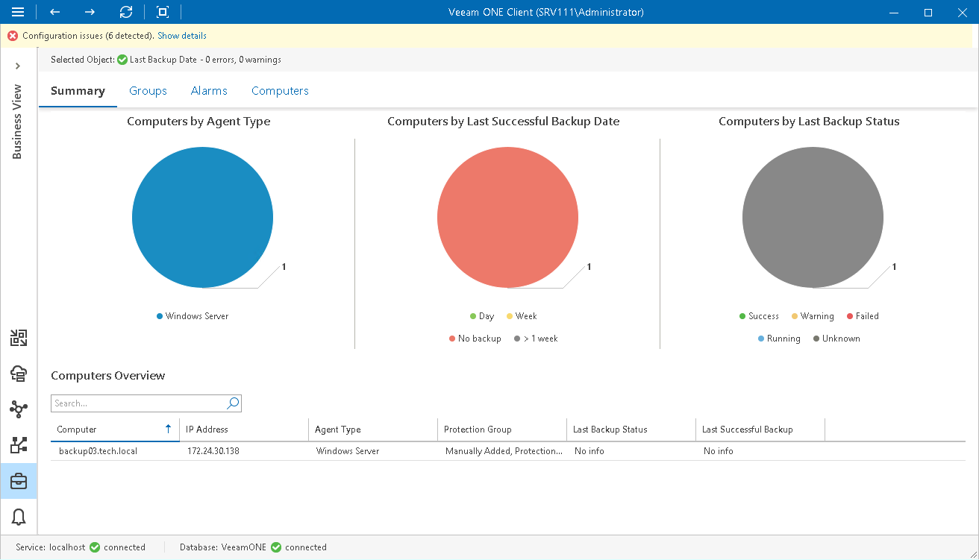This screenshot has width=979, height=560.
Task: Open the Alarms tab
Action: [x=209, y=91]
